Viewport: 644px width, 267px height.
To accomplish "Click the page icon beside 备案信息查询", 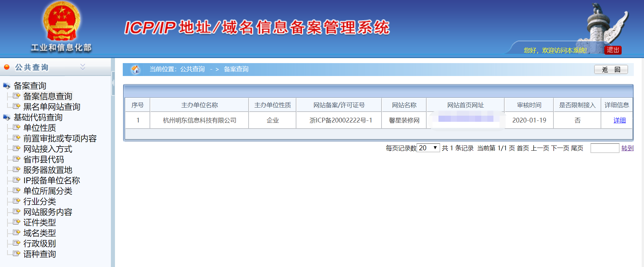I will coord(17,96).
